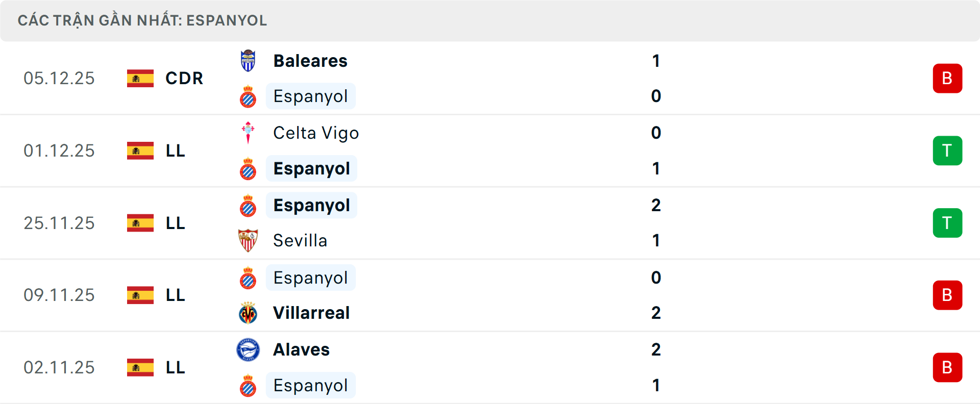The height and width of the screenshot is (404, 980).
Task: Click the Alaves club badge
Action: [249, 350]
